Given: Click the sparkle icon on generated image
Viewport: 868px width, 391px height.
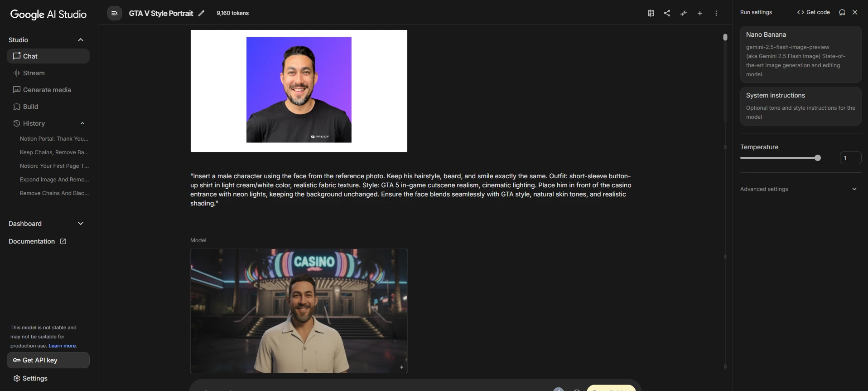Looking at the screenshot, I should pos(401,367).
